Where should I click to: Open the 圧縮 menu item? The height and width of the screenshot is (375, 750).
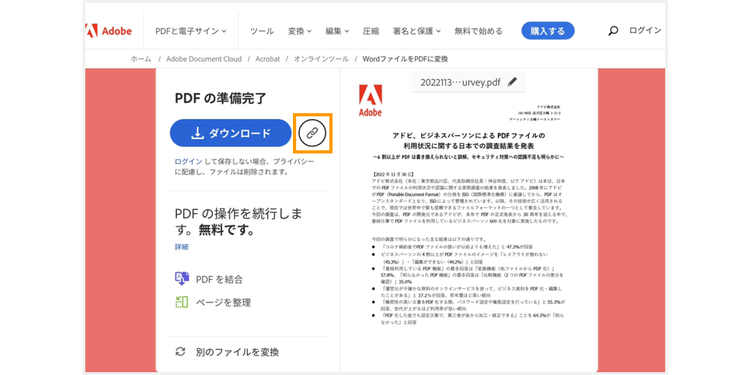point(371,31)
